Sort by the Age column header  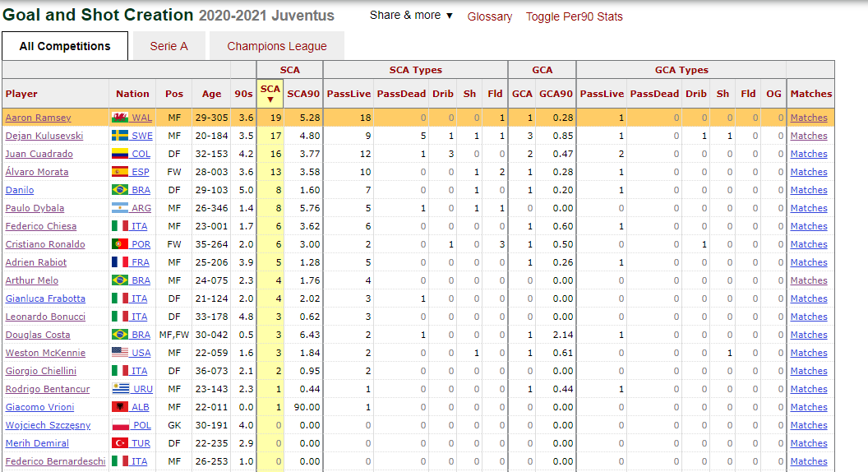(x=211, y=94)
